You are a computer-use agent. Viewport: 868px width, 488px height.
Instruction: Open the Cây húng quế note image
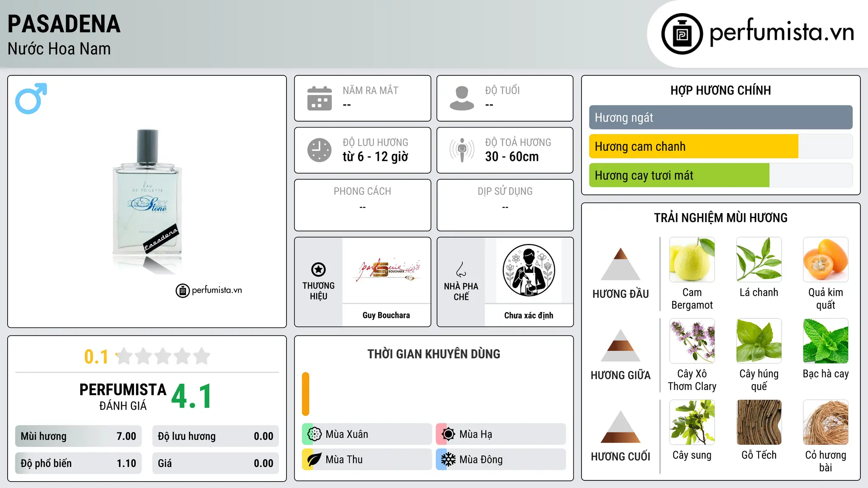[x=759, y=341]
